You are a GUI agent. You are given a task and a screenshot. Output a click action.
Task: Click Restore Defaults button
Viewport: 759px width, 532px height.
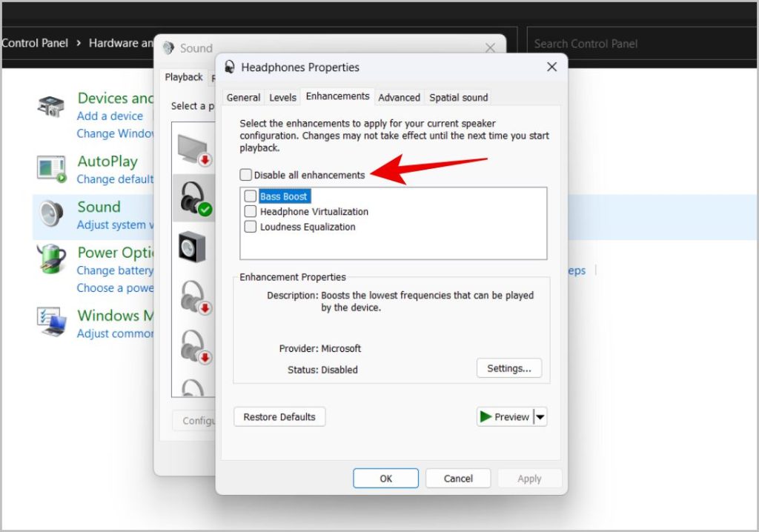[279, 417]
